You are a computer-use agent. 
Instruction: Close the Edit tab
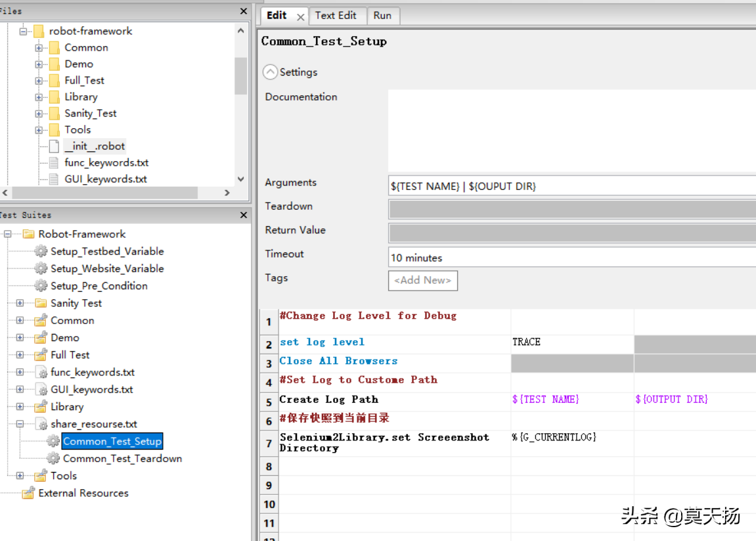click(300, 17)
